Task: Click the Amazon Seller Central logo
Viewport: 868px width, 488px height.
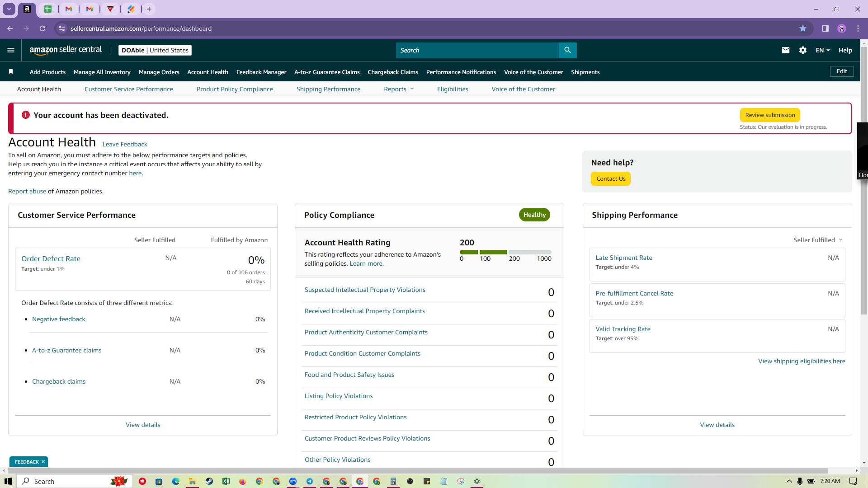Action: pos(66,50)
